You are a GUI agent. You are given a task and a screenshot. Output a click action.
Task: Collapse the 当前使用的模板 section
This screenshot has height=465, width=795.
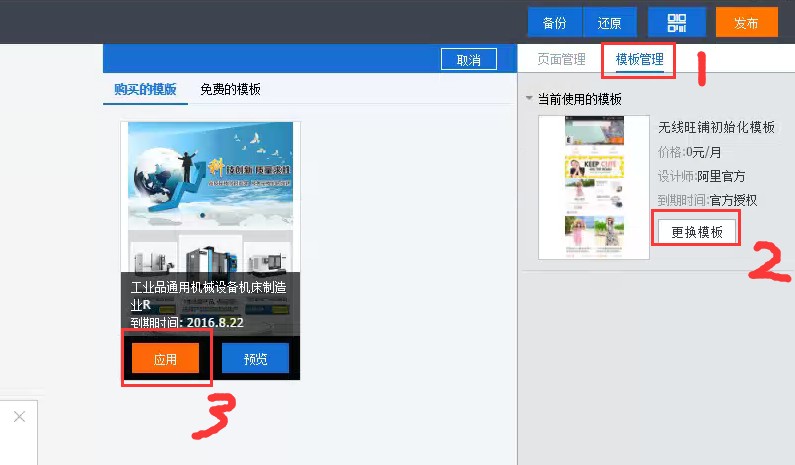point(529,98)
